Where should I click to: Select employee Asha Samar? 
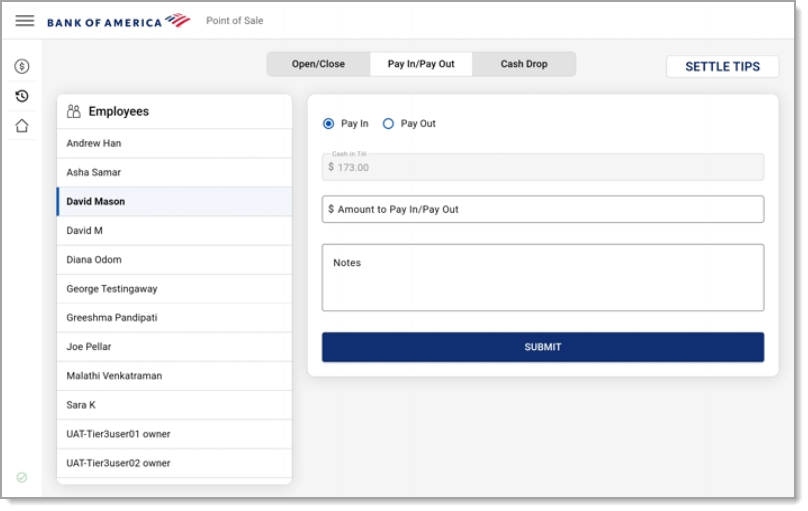point(174,173)
